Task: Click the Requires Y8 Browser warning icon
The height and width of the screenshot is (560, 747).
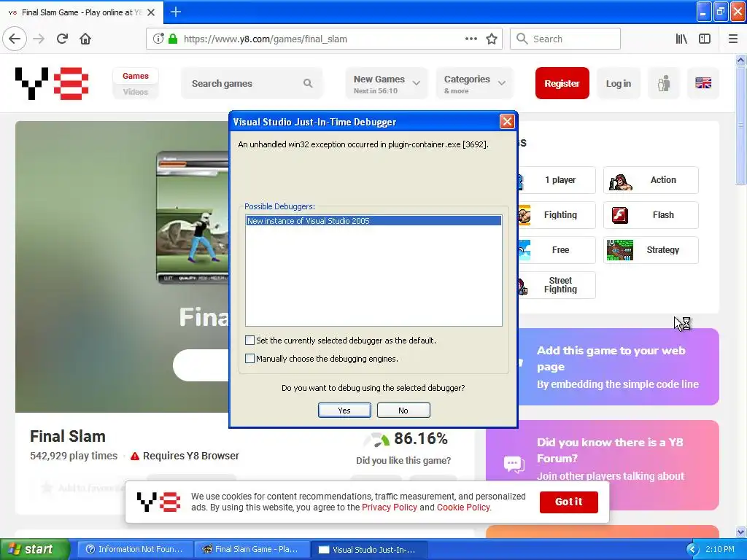Action: [135, 456]
